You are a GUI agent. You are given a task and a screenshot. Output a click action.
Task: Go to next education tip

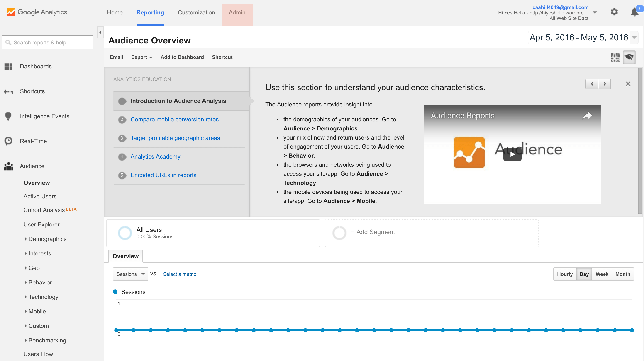605,84
